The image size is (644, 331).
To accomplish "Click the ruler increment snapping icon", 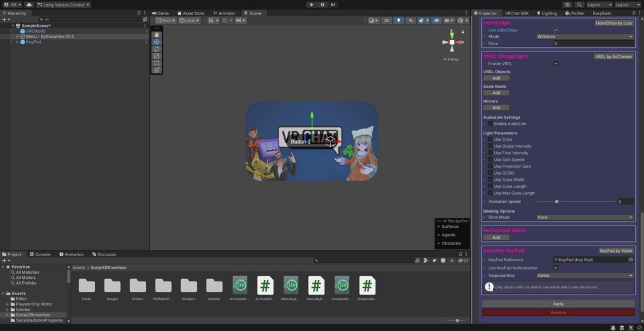I will pos(241,20).
